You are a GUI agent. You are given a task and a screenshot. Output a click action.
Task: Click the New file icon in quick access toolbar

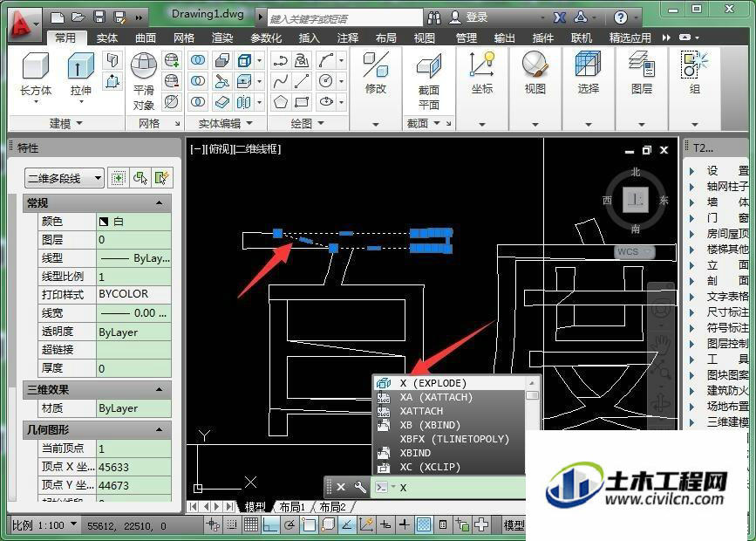point(58,17)
